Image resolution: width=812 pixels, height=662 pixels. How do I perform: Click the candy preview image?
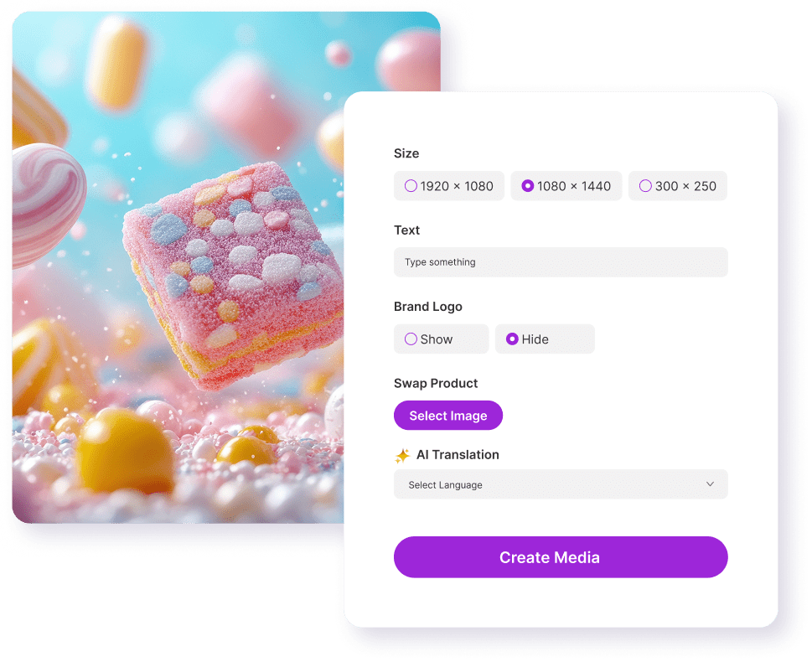(178, 267)
